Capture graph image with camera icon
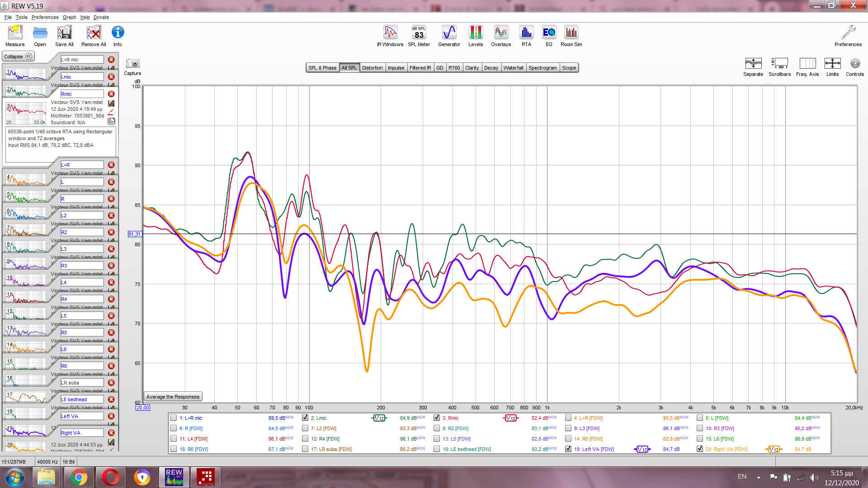Screen dimensions: 868x488 (132, 66)
